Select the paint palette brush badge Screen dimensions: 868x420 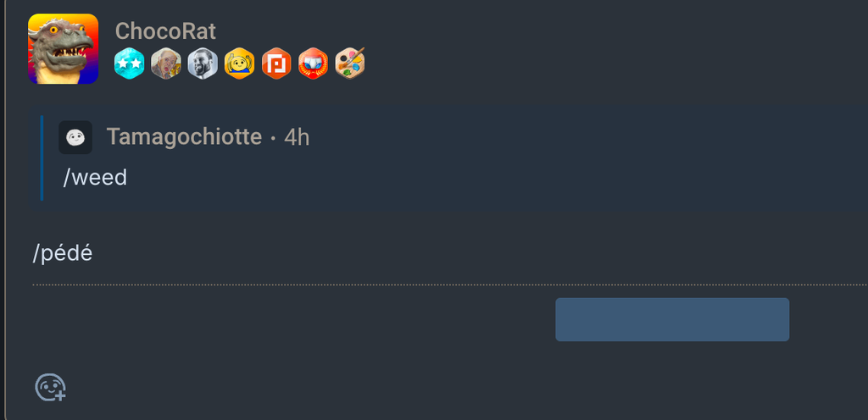click(x=350, y=64)
